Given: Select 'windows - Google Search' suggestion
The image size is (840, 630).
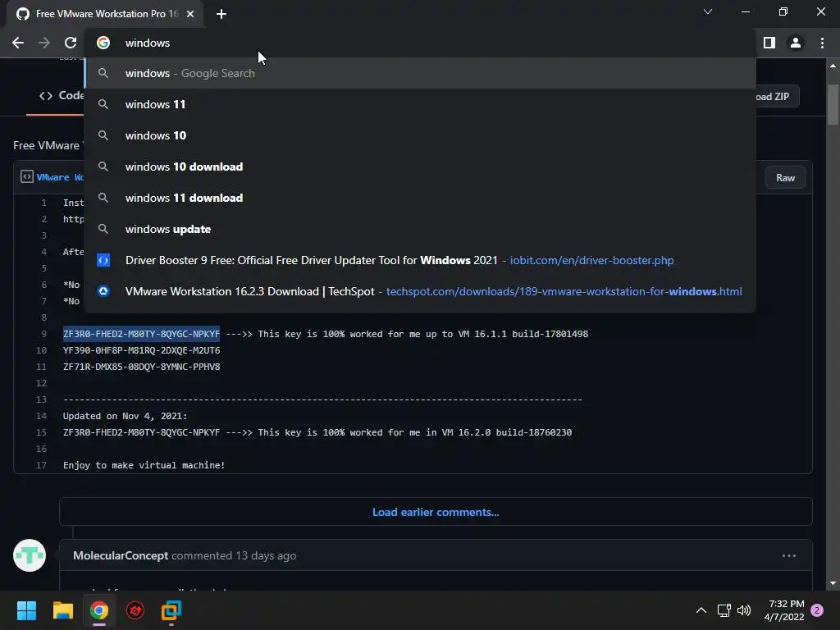Looking at the screenshot, I should 420,73.
